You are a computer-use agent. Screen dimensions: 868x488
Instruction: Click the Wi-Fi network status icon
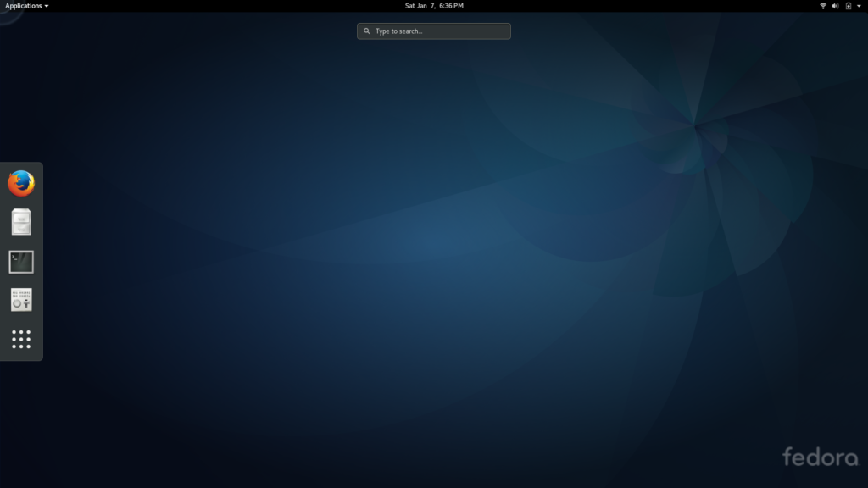(822, 6)
